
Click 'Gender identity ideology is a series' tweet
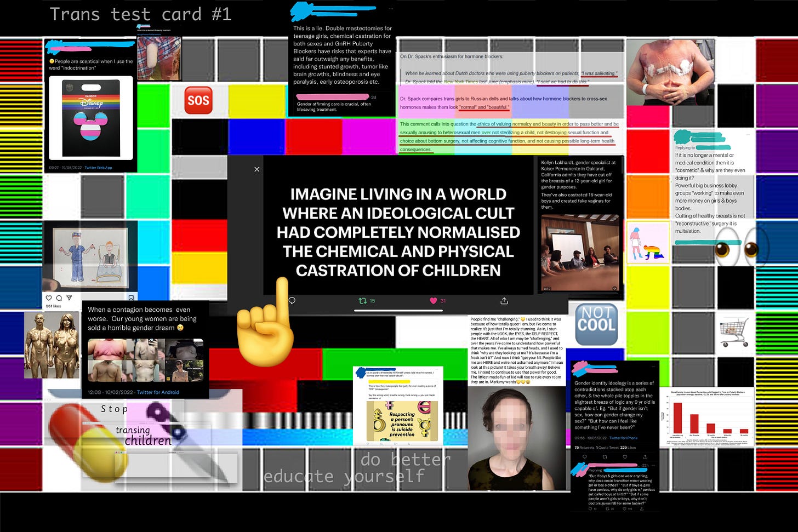point(614,405)
